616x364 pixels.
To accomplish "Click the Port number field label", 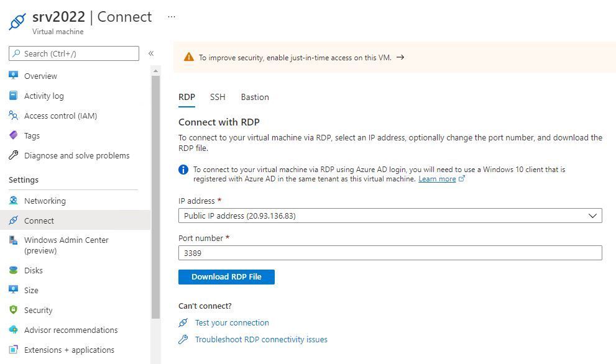I will [x=201, y=239].
